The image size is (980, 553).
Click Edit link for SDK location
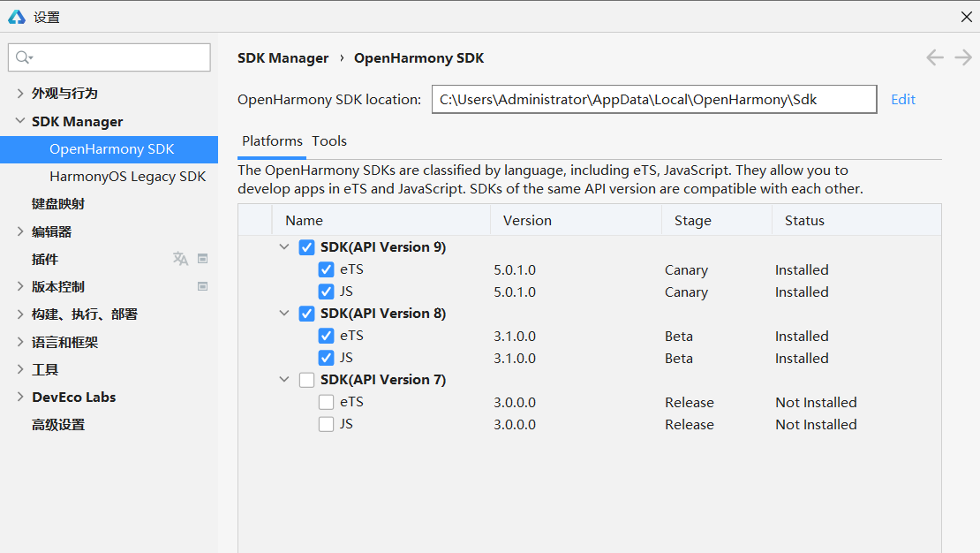click(x=903, y=100)
